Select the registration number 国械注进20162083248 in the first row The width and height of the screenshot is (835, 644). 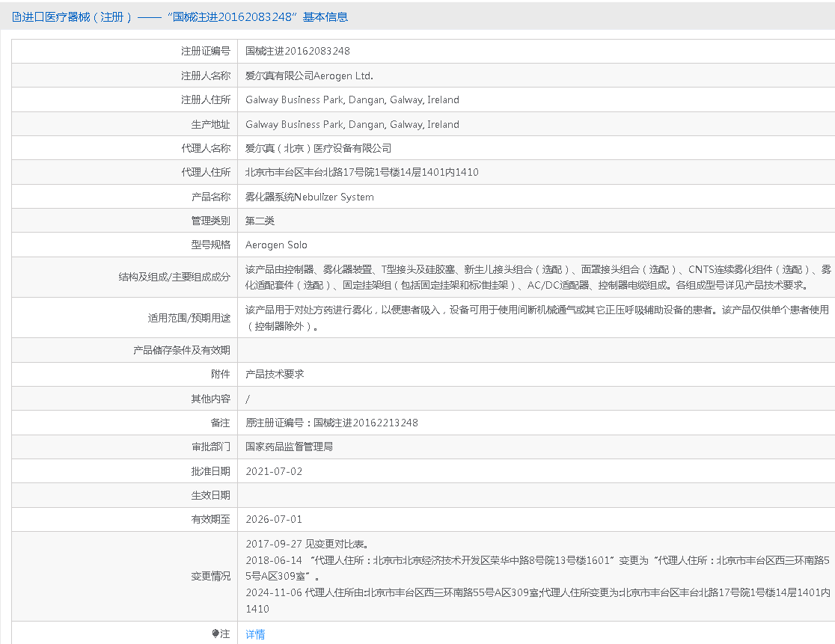[298, 52]
